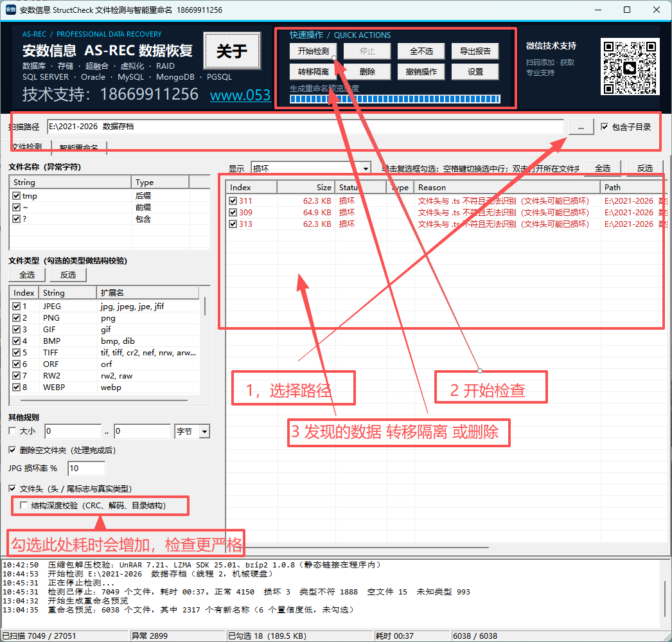Image resolution: width=672 pixels, height=642 pixels.
Task: Toggle the ~ prefix rule checkbox
Action: (16, 208)
